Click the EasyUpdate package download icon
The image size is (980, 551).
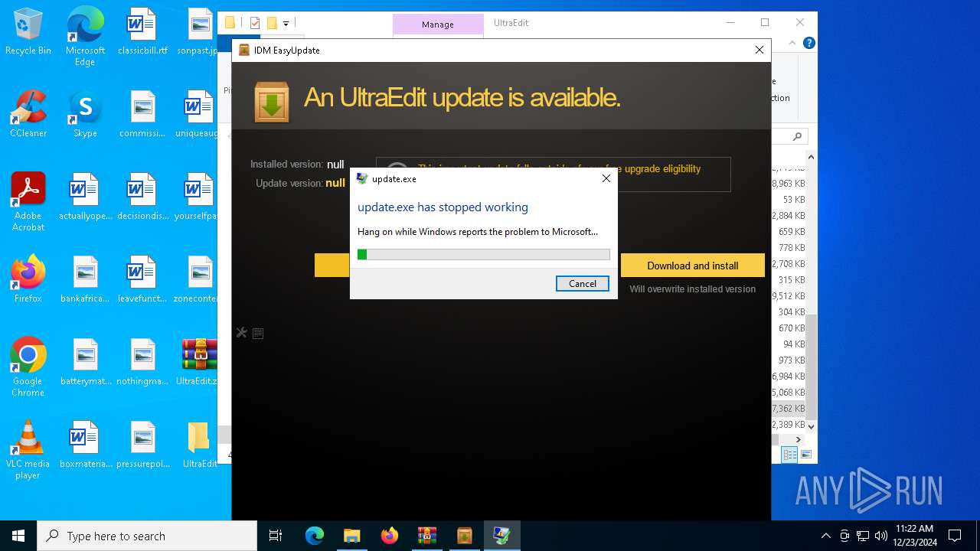point(272,102)
